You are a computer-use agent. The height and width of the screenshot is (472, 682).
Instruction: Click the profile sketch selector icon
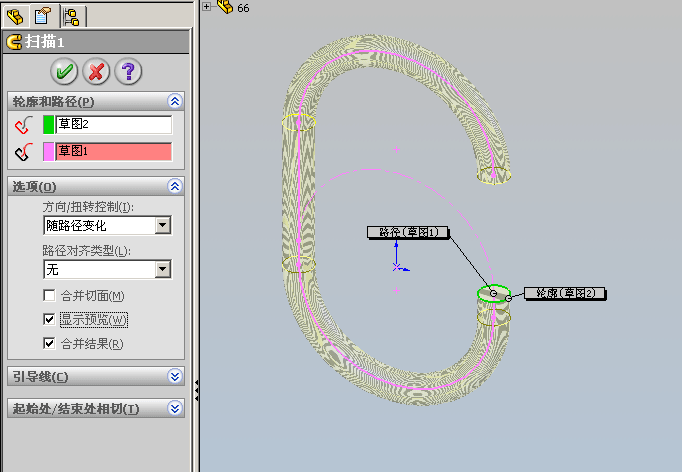coord(23,125)
